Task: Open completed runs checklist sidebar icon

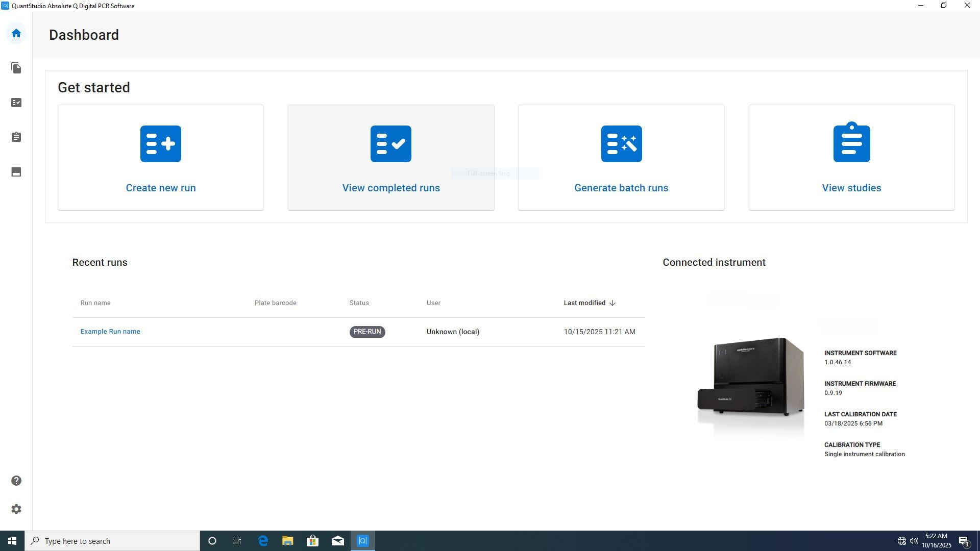Action: [16, 103]
